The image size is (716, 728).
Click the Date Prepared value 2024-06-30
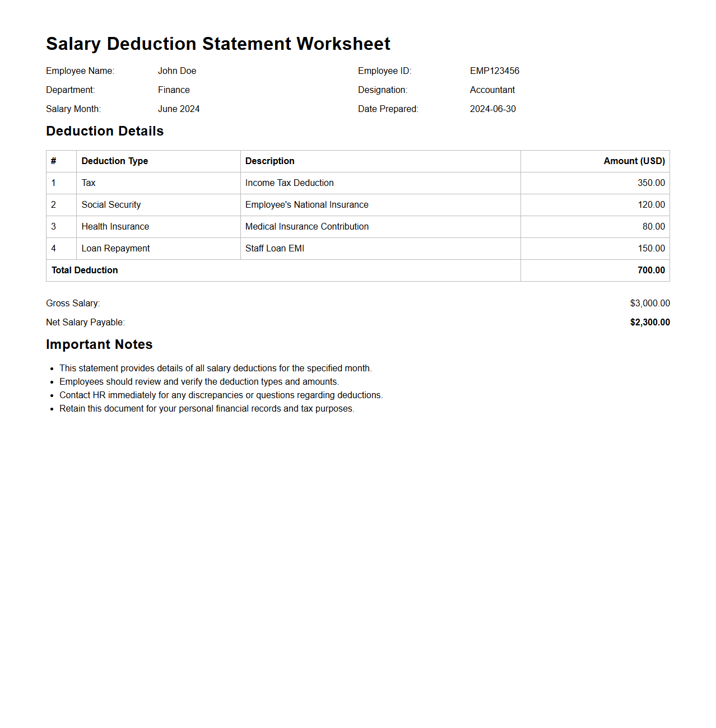point(492,109)
